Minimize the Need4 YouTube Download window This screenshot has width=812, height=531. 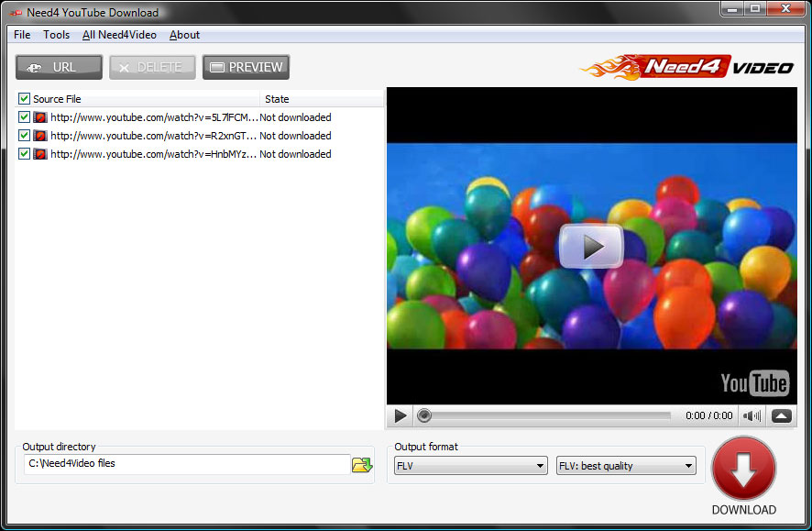click(x=731, y=9)
